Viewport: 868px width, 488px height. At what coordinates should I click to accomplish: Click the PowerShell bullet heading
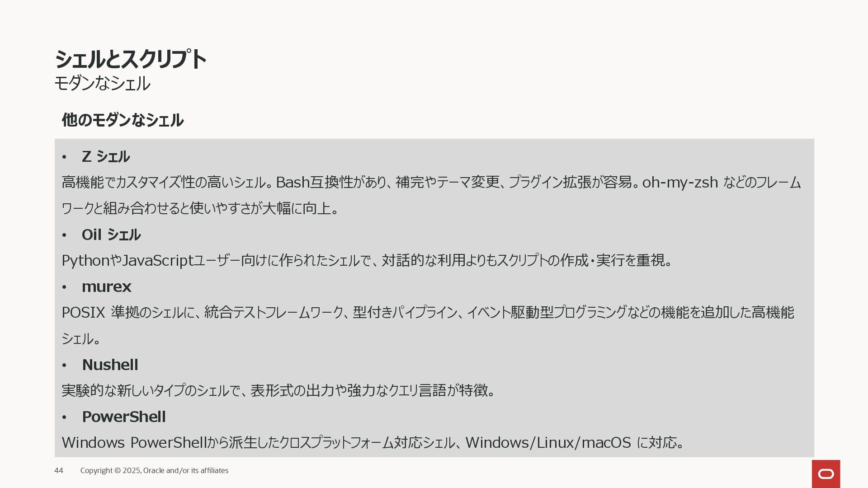pos(124,417)
